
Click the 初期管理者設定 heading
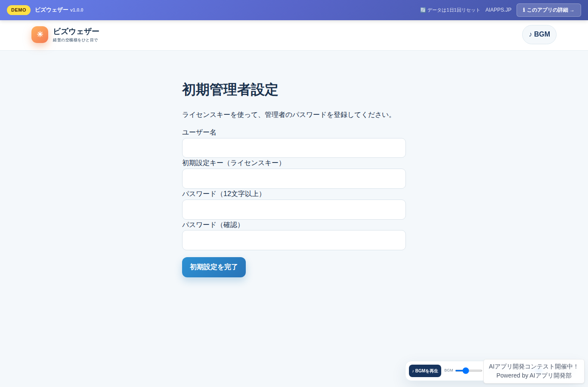coord(230,90)
